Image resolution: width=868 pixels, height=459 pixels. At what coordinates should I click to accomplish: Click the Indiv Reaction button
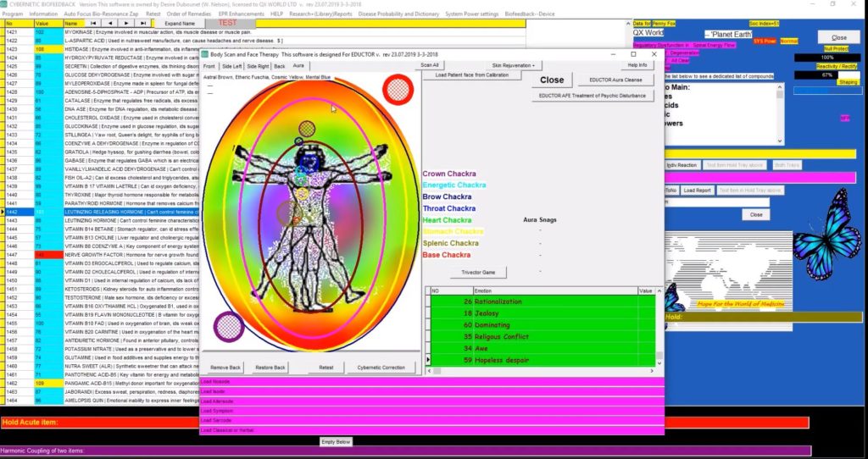[x=682, y=165]
